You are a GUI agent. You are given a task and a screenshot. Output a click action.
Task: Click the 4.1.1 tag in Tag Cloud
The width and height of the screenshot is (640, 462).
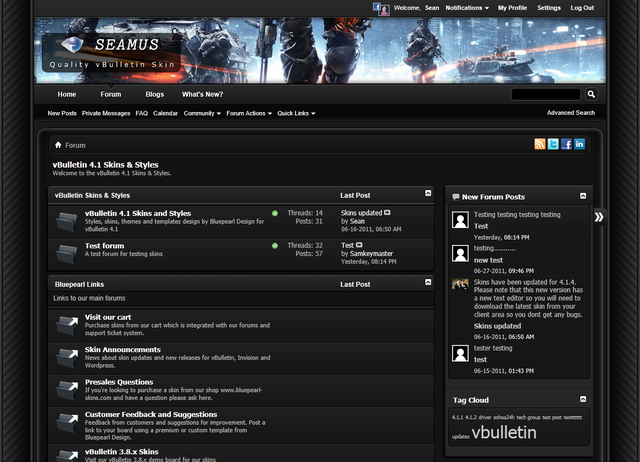tap(458, 417)
